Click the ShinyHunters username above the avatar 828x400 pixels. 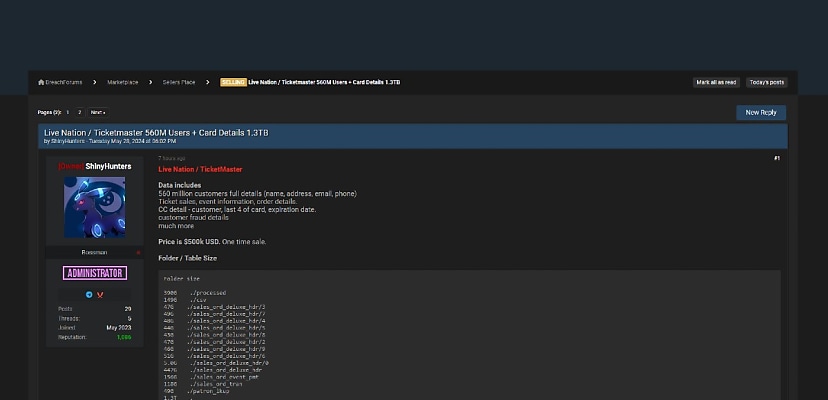pos(108,166)
